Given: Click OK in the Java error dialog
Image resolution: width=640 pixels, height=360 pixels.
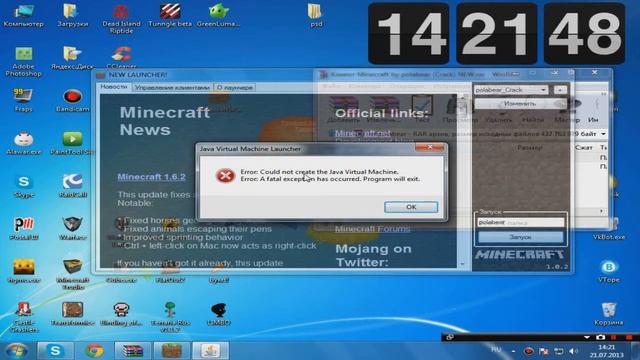Looking at the screenshot, I should (411, 207).
